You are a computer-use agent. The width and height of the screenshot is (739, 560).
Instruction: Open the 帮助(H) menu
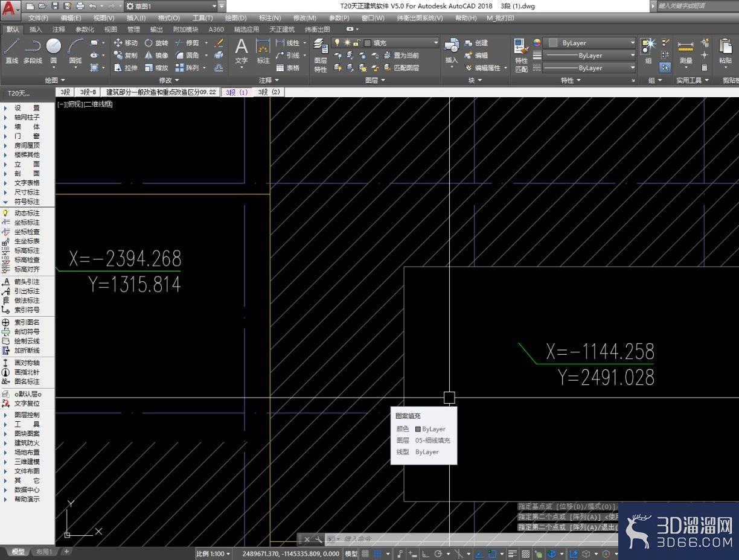[465, 18]
